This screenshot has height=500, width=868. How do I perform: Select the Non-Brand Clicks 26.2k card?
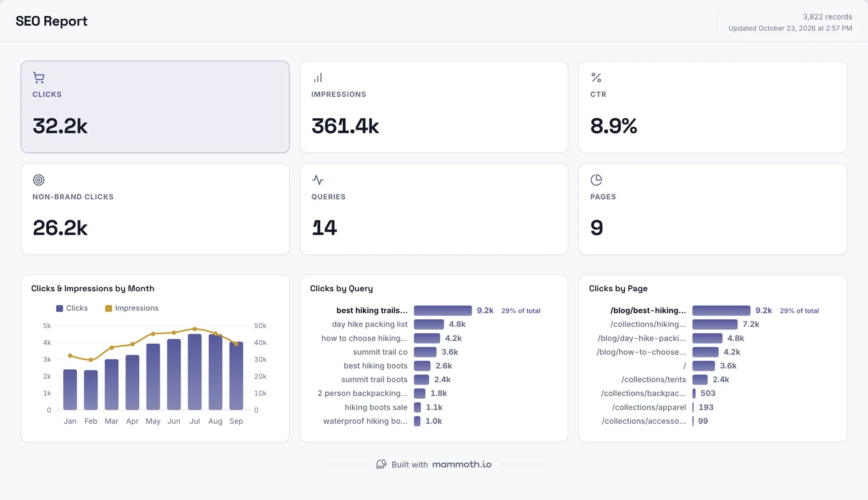click(x=155, y=209)
